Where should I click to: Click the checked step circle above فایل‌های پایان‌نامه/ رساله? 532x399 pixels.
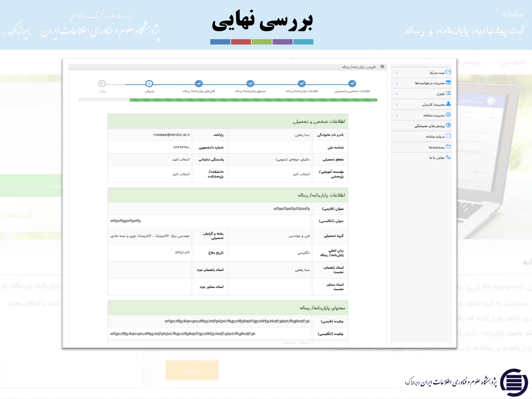tap(199, 83)
